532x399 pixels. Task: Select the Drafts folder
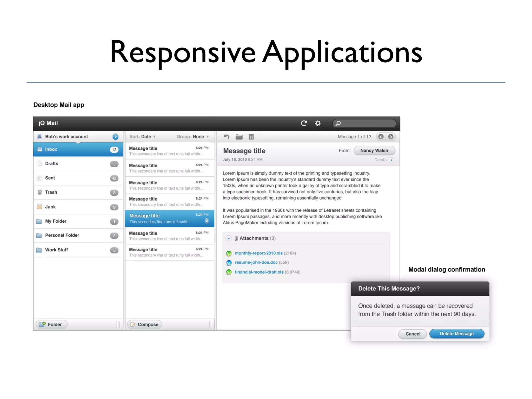tap(78, 164)
